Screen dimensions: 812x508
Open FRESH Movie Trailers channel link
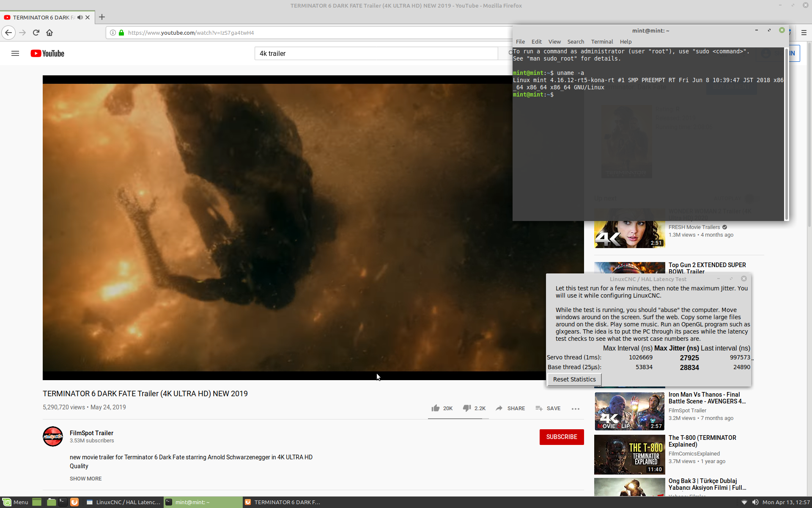[x=694, y=227]
